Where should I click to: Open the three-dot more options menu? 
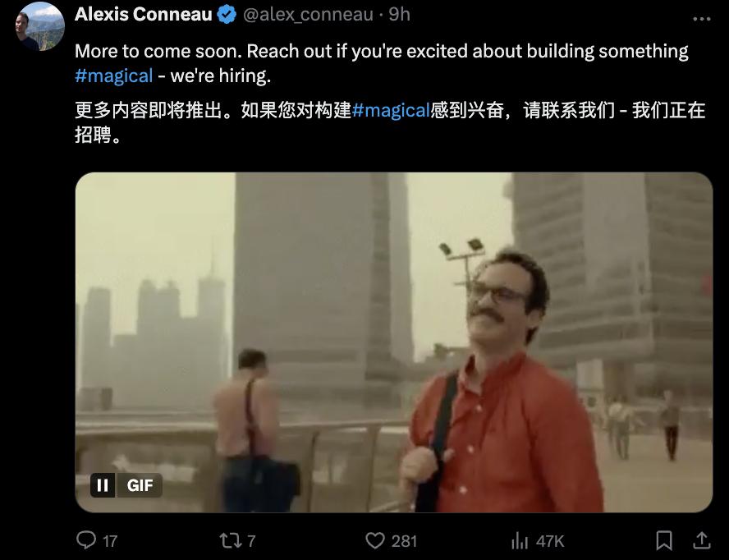702,19
